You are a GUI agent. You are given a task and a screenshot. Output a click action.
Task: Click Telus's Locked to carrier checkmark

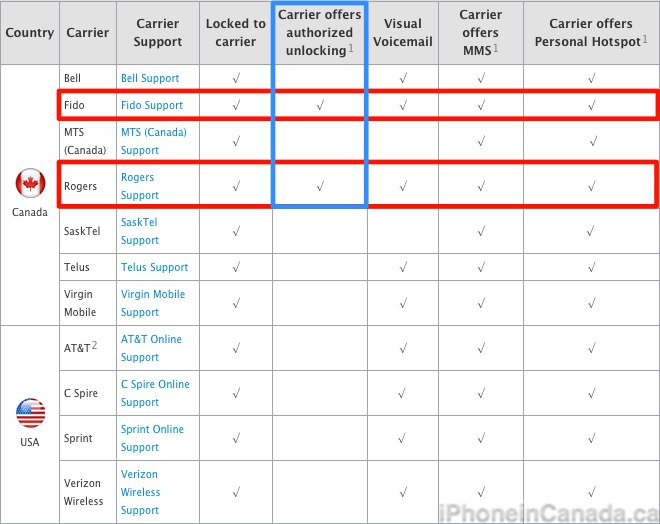[x=236, y=267]
